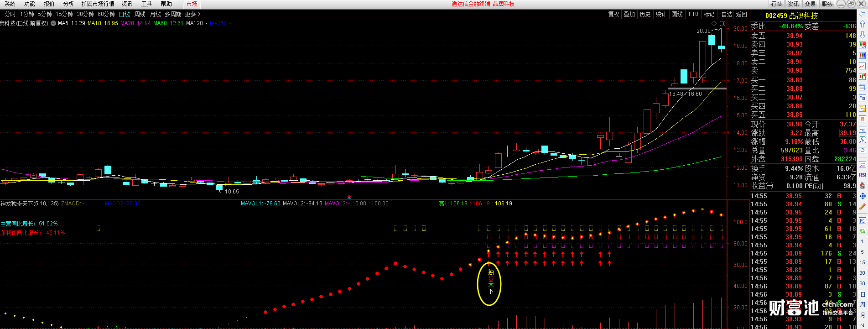Image resolution: width=868 pixels, height=329 pixels.
Task: Click the 标记 mark button
Action: click(709, 14)
